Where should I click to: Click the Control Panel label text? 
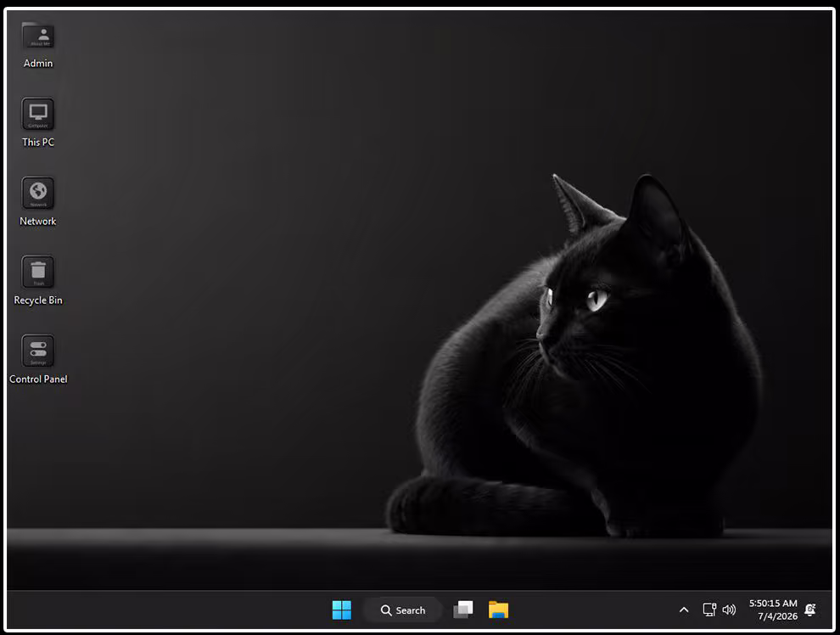(x=38, y=379)
